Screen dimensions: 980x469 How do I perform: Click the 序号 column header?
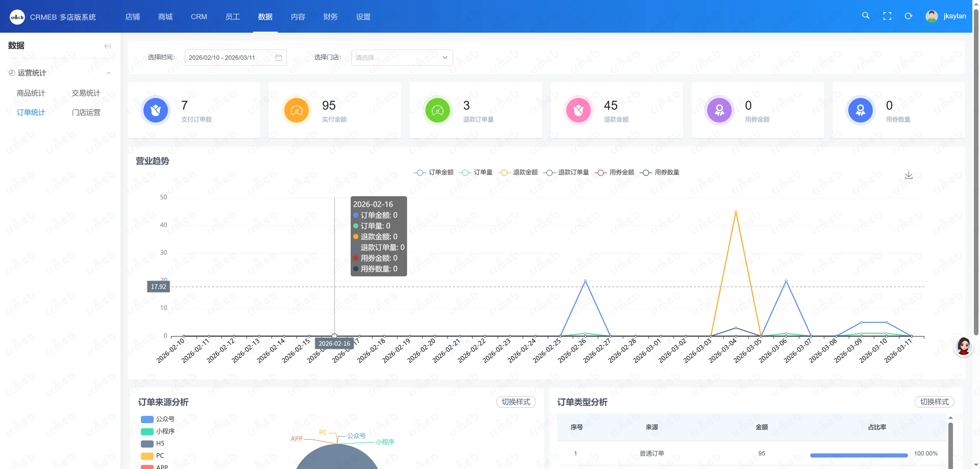[x=576, y=427]
